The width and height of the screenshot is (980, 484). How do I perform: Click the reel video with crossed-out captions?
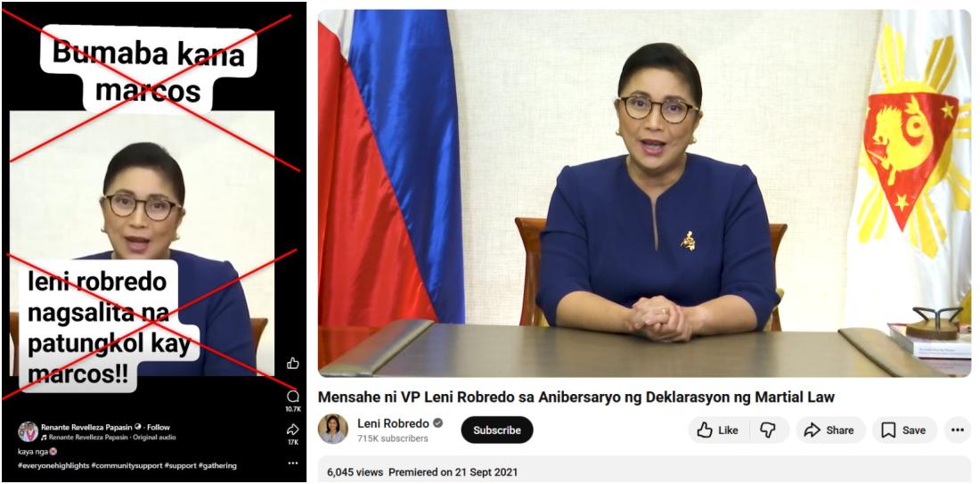143,207
